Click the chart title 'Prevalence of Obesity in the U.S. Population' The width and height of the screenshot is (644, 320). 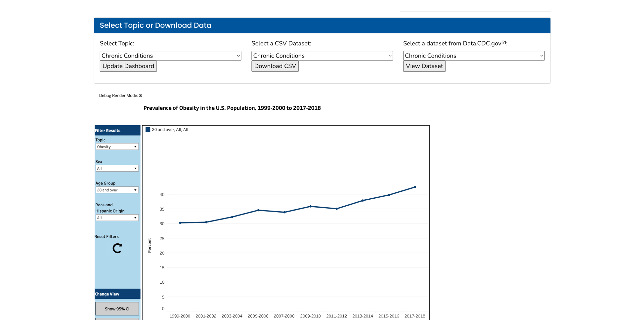(232, 108)
